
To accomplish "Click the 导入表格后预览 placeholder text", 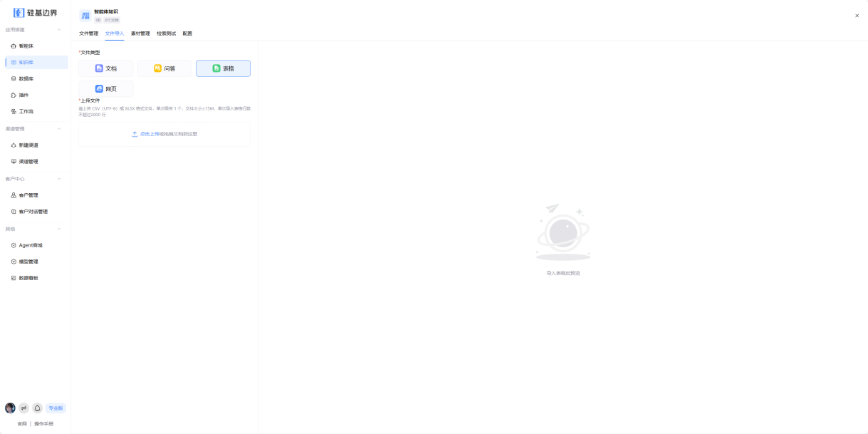I will [563, 273].
